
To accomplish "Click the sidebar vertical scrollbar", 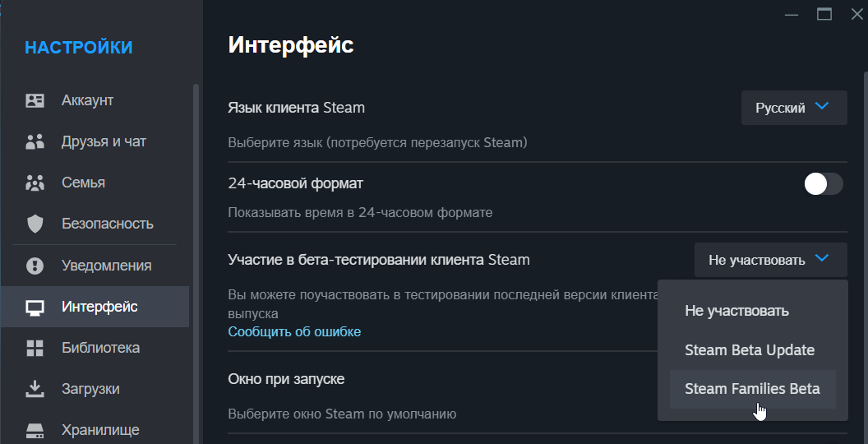I will tap(196, 247).
